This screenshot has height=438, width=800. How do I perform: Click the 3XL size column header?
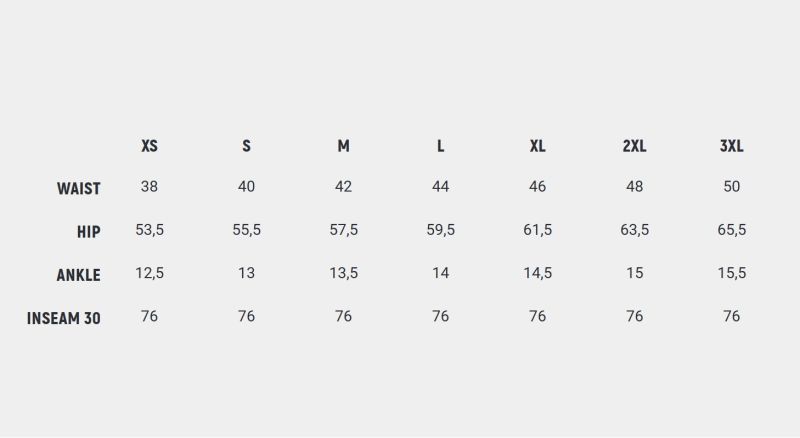pyautogui.click(x=731, y=146)
